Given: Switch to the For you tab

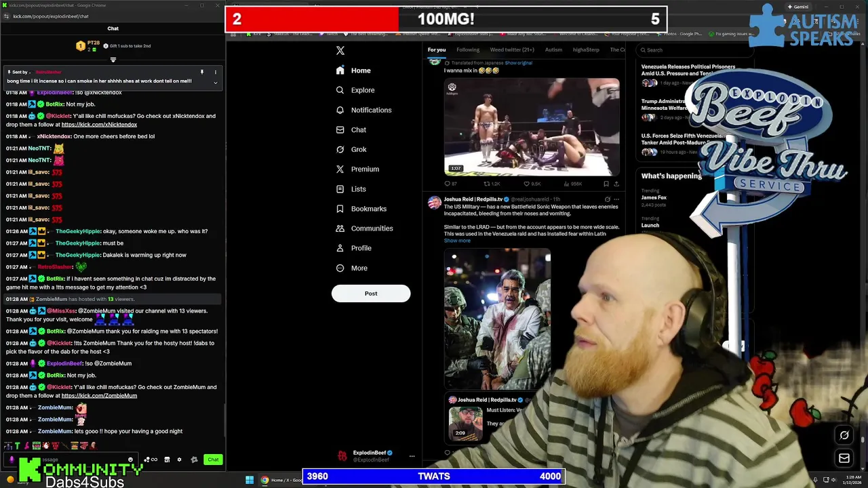Looking at the screenshot, I should 437,49.
